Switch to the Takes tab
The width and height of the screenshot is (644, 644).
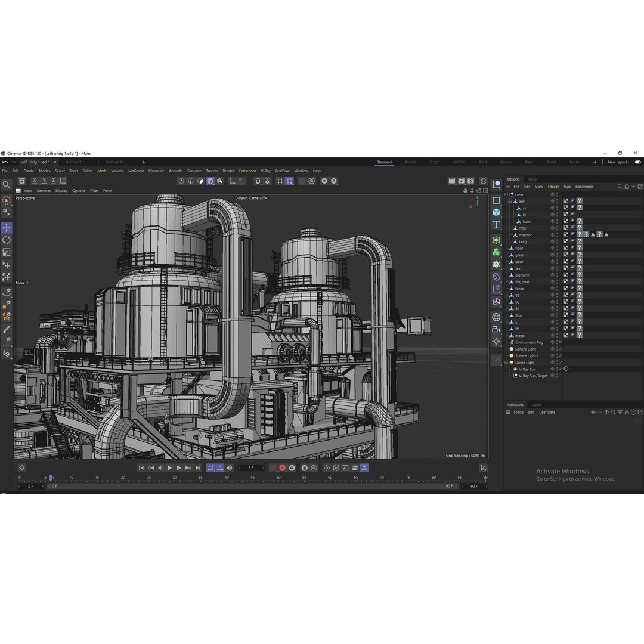[532, 179]
